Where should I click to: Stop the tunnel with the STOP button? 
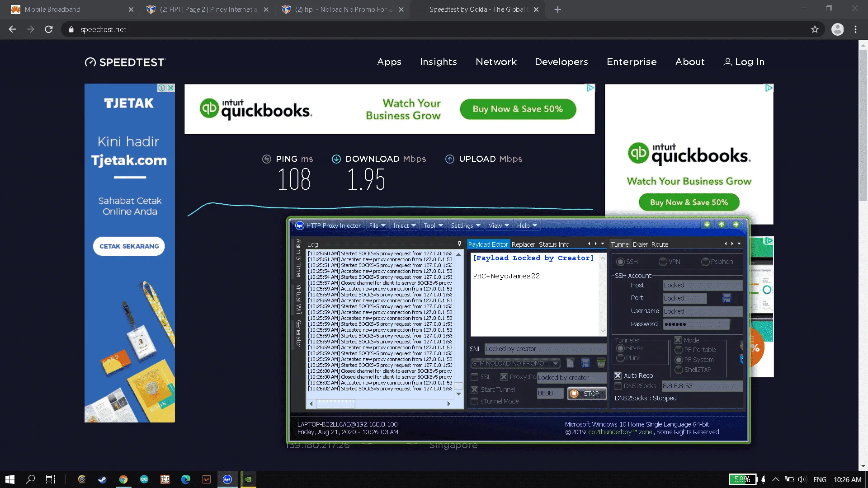586,394
